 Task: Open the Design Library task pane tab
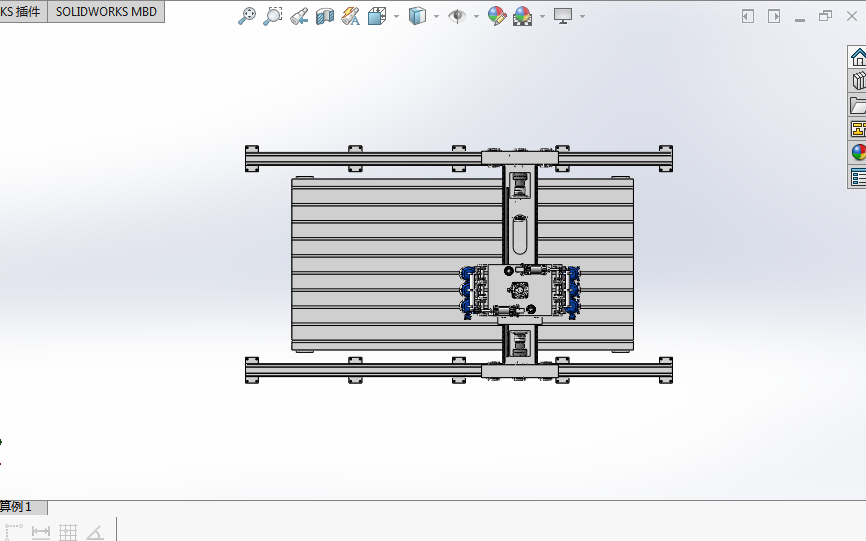[x=858, y=81]
